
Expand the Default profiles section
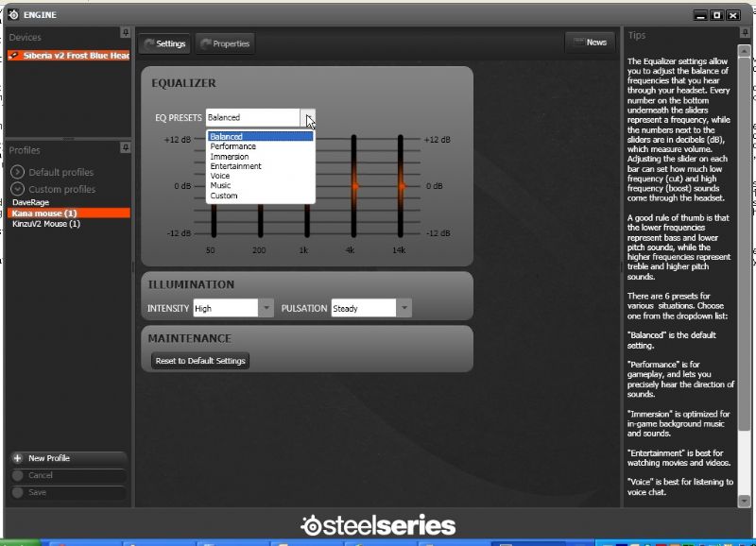click(x=17, y=172)
